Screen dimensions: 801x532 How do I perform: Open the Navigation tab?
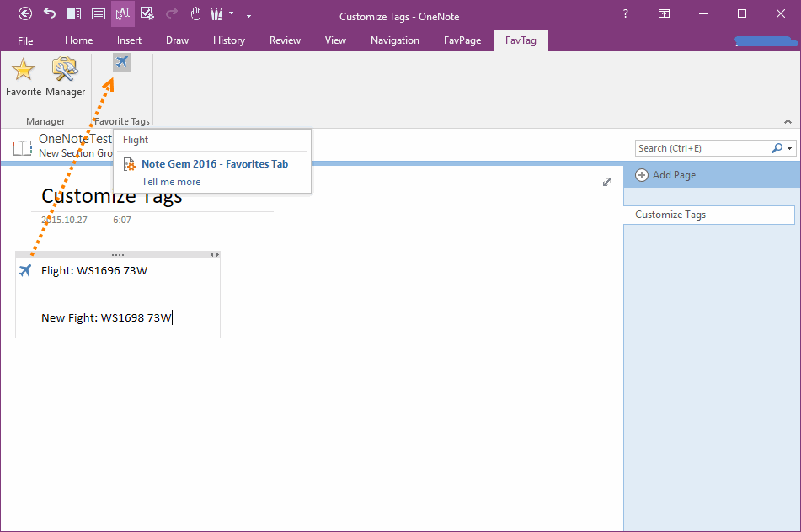[395, 40]
